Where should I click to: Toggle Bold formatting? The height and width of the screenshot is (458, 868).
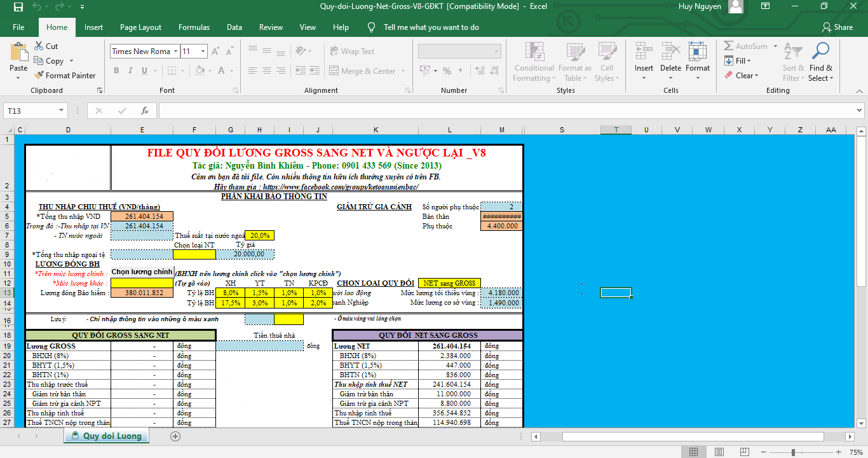pyautogui.click(x=117, y=71)
